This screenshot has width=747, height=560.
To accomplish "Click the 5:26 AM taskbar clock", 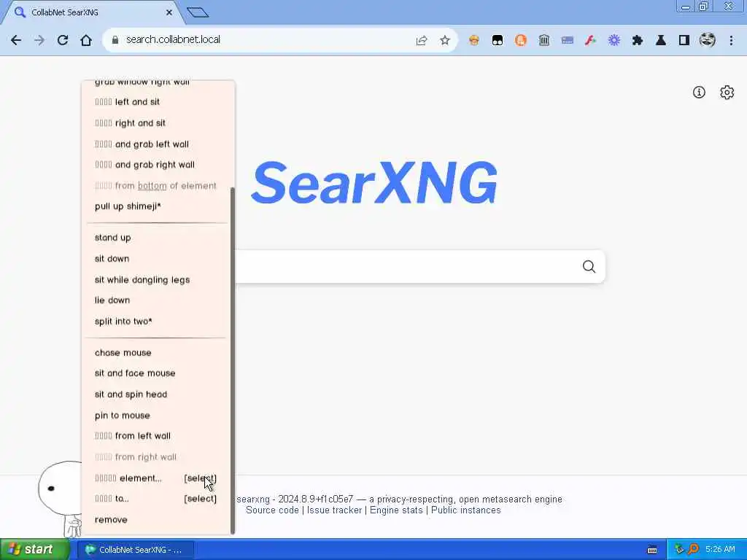I will coord(720,550).
